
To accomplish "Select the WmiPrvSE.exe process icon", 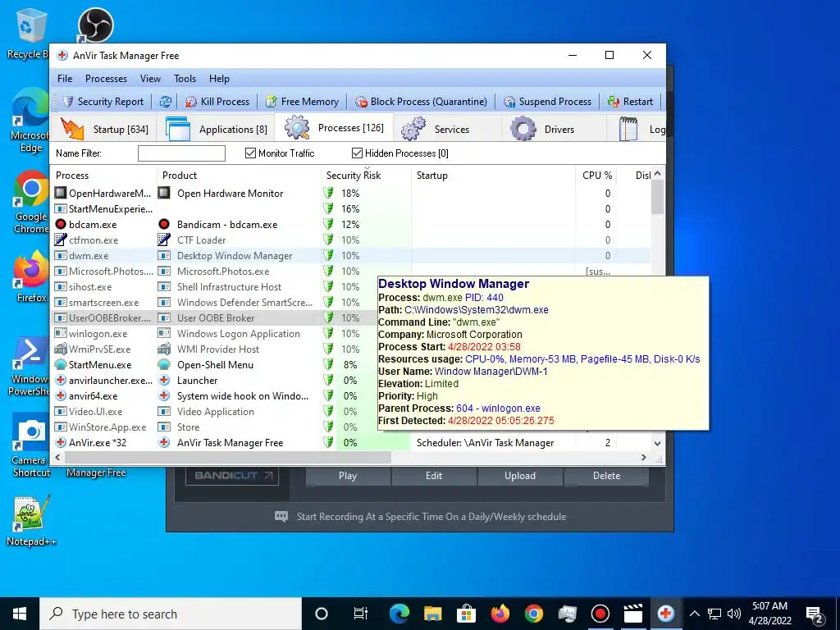I will [x=61, y=349].
